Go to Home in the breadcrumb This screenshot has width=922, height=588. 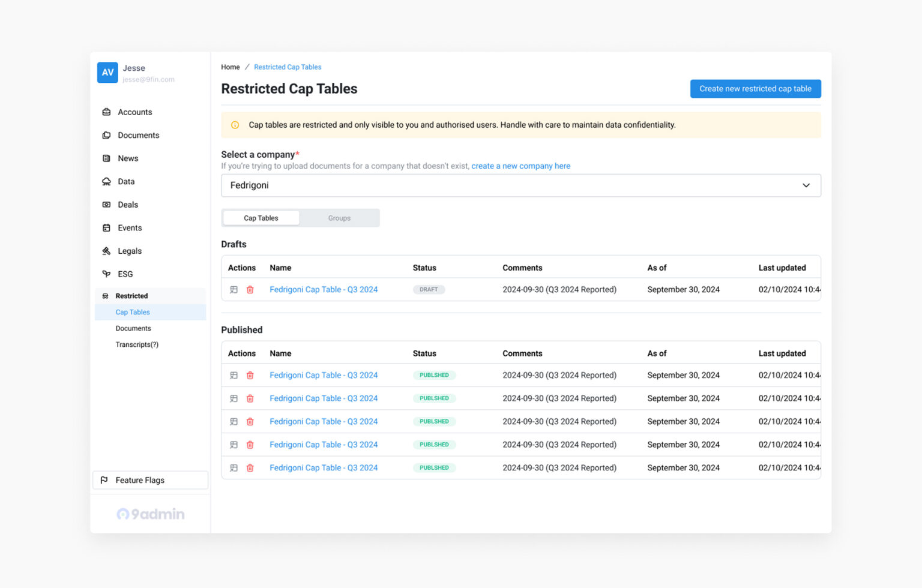tap(230, 67)
